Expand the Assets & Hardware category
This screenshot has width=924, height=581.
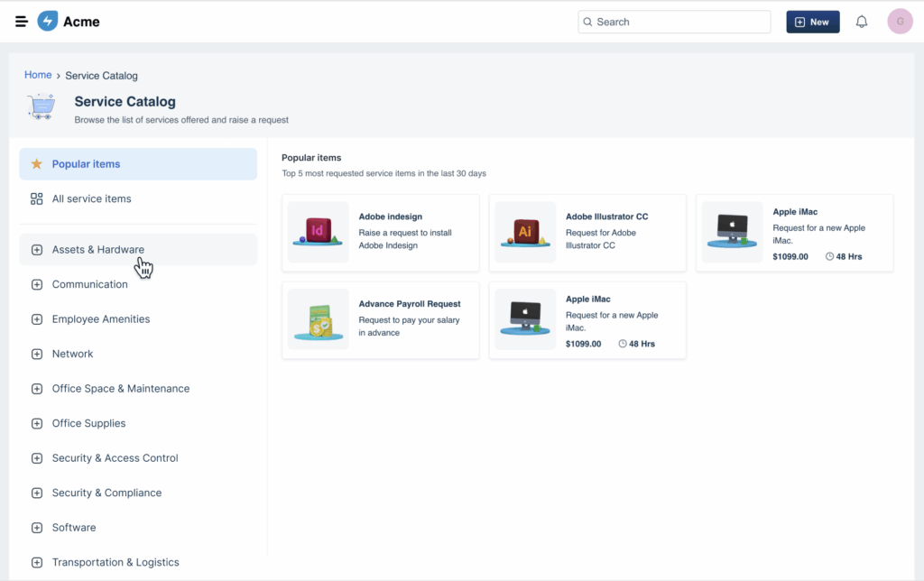36,248
